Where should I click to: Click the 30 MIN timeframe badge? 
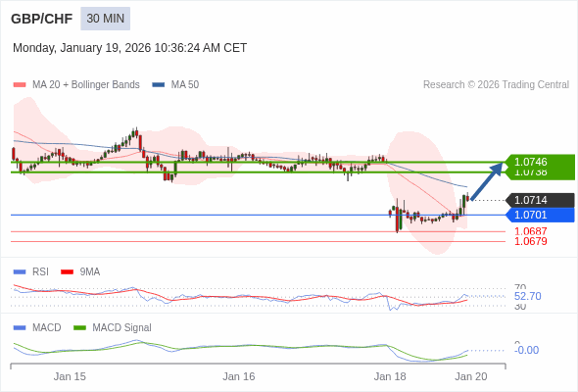click(x=106, y=19)
